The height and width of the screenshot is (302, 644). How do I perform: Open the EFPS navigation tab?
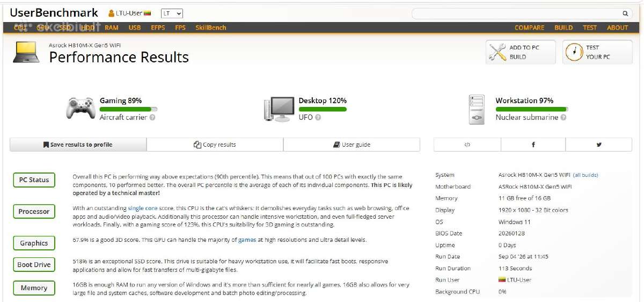tap(158, 27)
